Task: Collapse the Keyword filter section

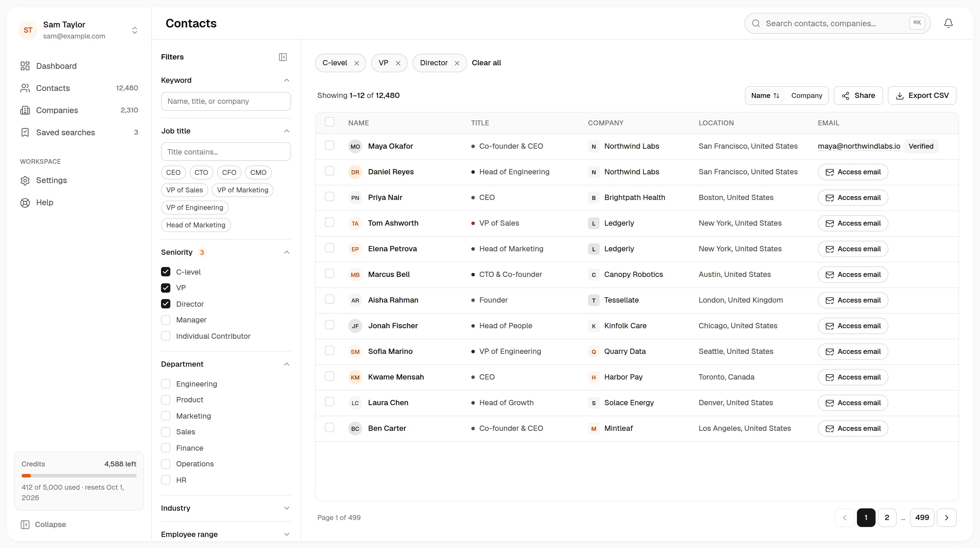Action: pos(287,80)
